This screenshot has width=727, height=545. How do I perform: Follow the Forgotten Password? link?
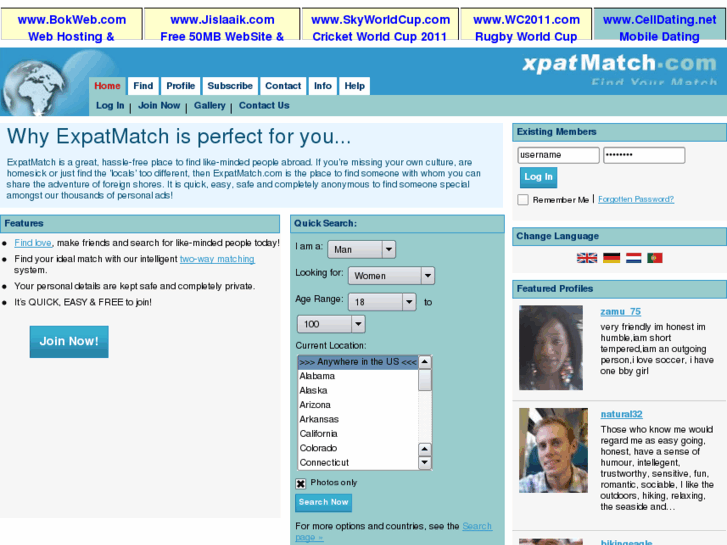click(x=636, y=199)
